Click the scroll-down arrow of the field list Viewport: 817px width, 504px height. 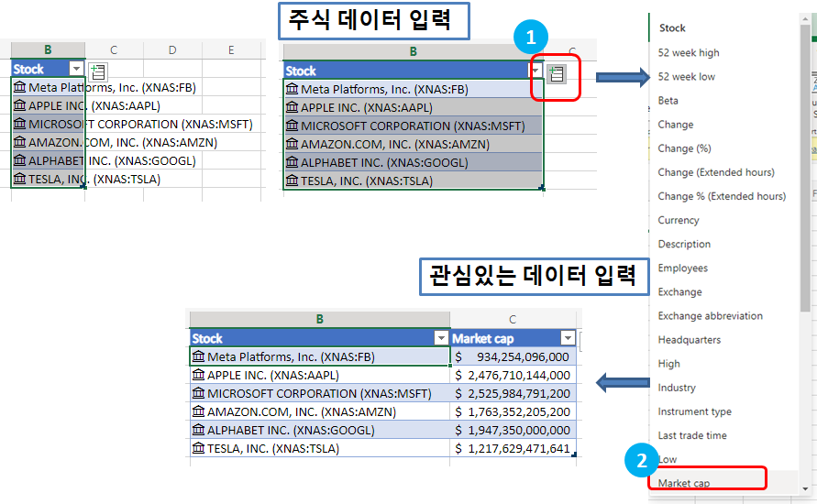(805, 489)
